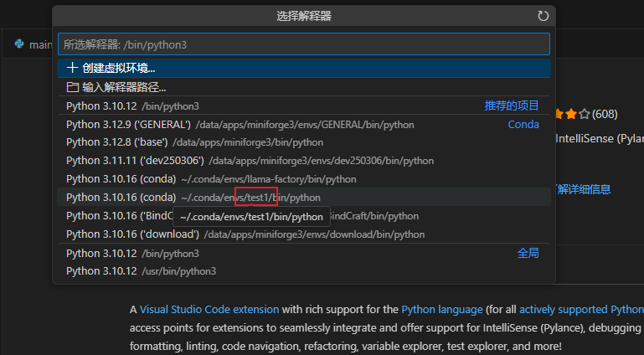Choose Python 3.11.11 'dev250306' interpreter

[x=304, y=161]
